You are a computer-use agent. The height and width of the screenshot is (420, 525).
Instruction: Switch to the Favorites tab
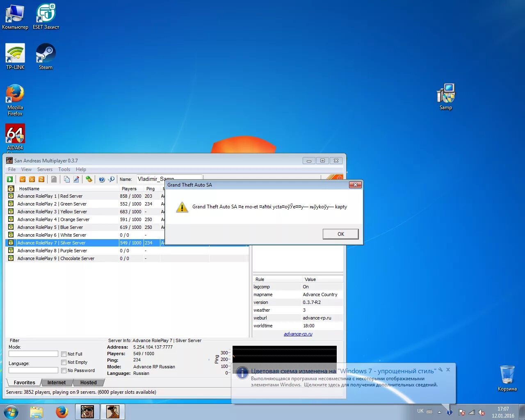(x=24, y=383)
